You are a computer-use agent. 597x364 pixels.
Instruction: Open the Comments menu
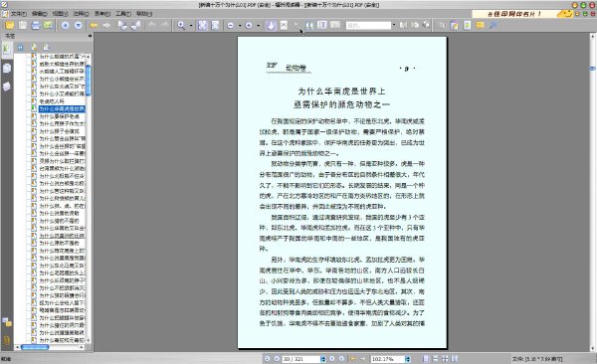tap(82, 14)
